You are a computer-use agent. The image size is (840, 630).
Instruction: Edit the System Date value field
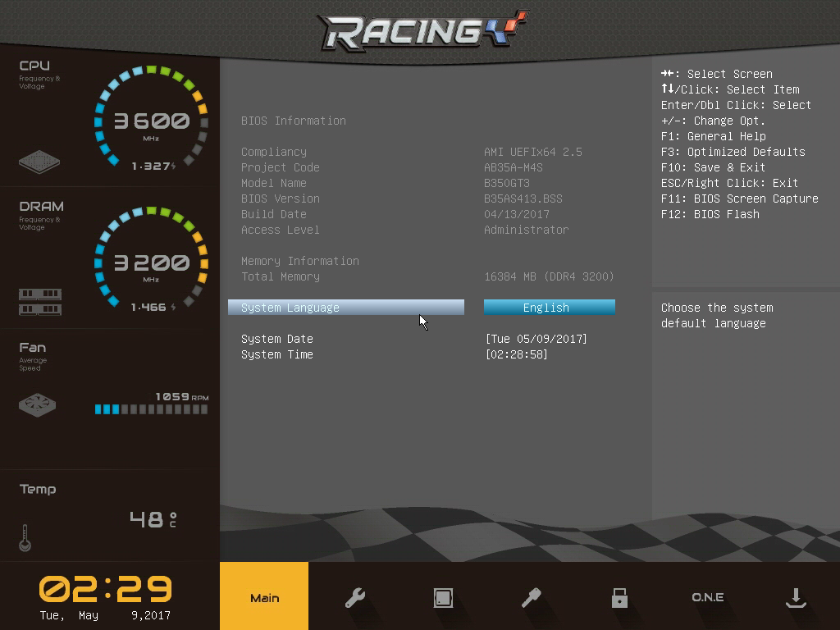click(x=536, y=339)
